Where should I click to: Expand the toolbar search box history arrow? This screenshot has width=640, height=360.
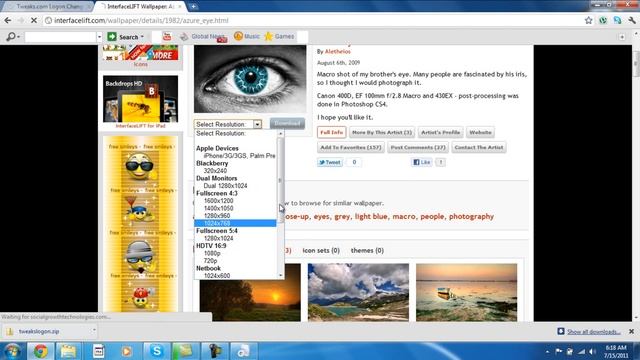click(x=99, y=37)
